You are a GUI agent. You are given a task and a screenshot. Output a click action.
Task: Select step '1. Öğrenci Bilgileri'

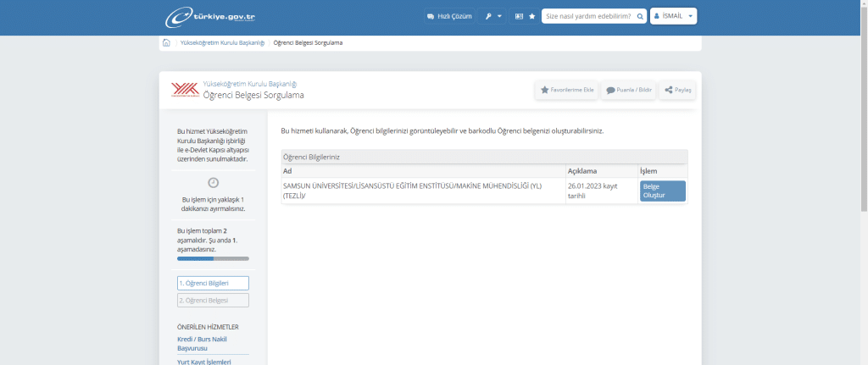click(x=213, y=283)
